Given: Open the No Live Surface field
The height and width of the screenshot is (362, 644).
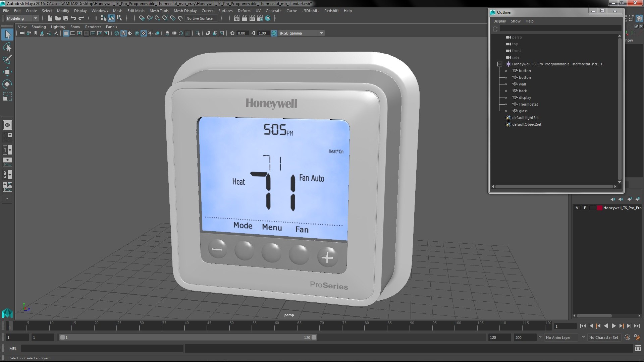Looking at the screenshot, I should pyautogui.click(x=201, y=18).
